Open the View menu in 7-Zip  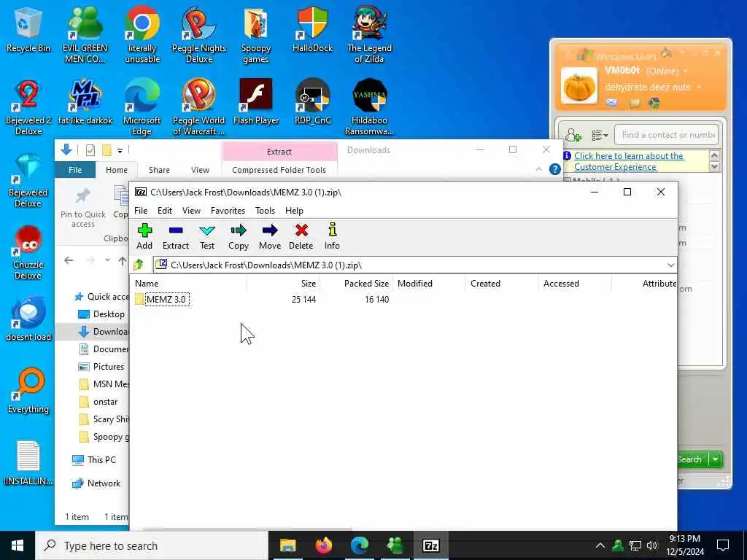point(192,211)
